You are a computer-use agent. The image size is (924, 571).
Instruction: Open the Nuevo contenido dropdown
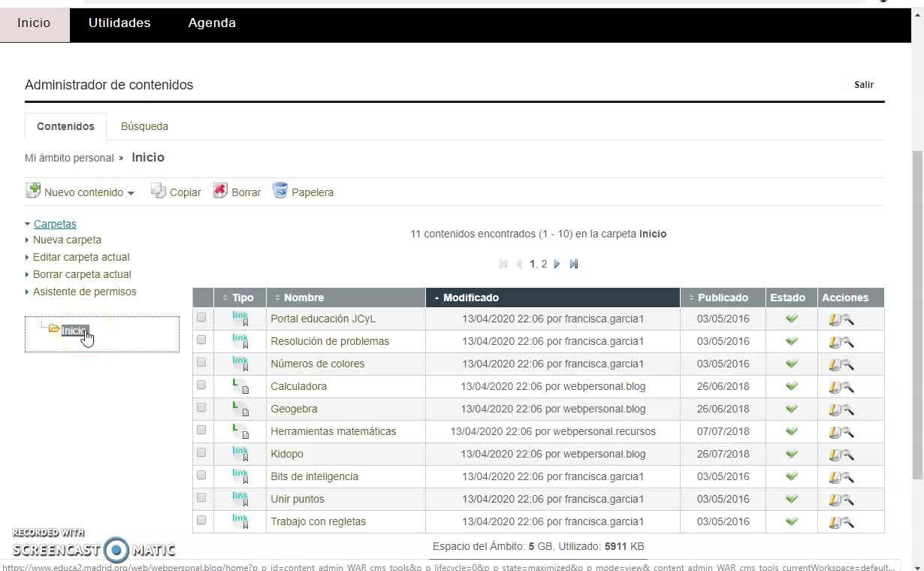83,192
